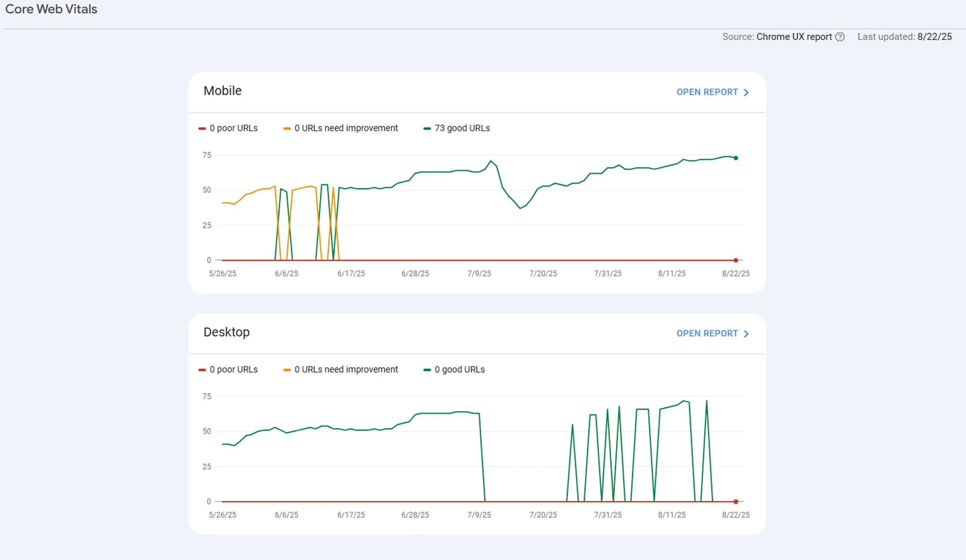
Task: Click the chevron arrow beside Desktop OPEN REPORT
Action: coord(746,333)
